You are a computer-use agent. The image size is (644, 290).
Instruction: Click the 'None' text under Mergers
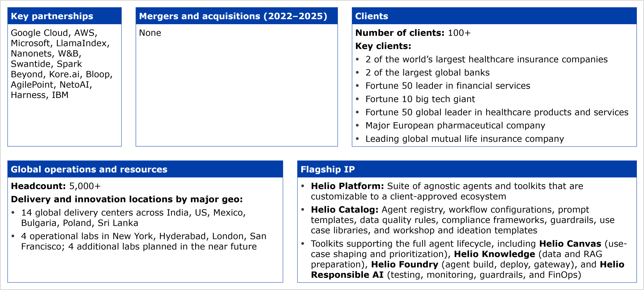coord(150,33)
